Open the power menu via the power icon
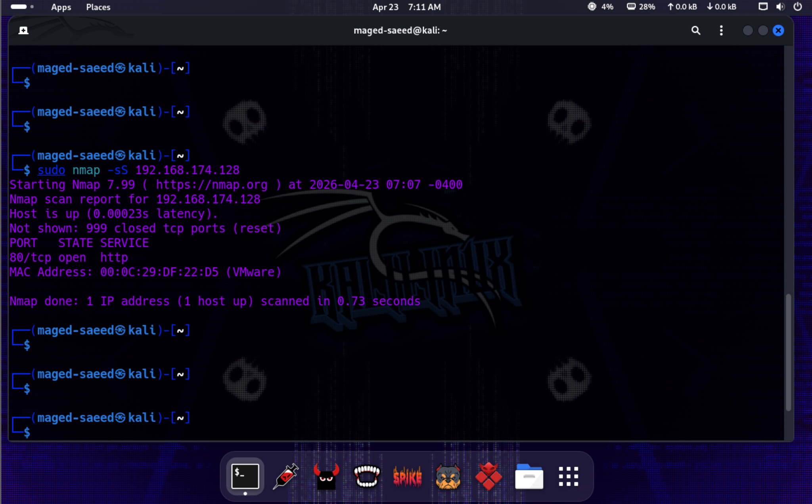The image size is (812, 504). pyautogui.click(x=799, y=6)
